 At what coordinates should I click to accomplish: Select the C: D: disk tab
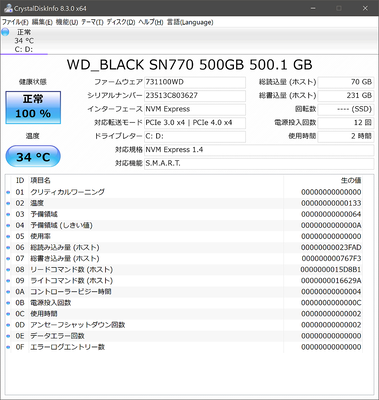[x=24, y=41]
